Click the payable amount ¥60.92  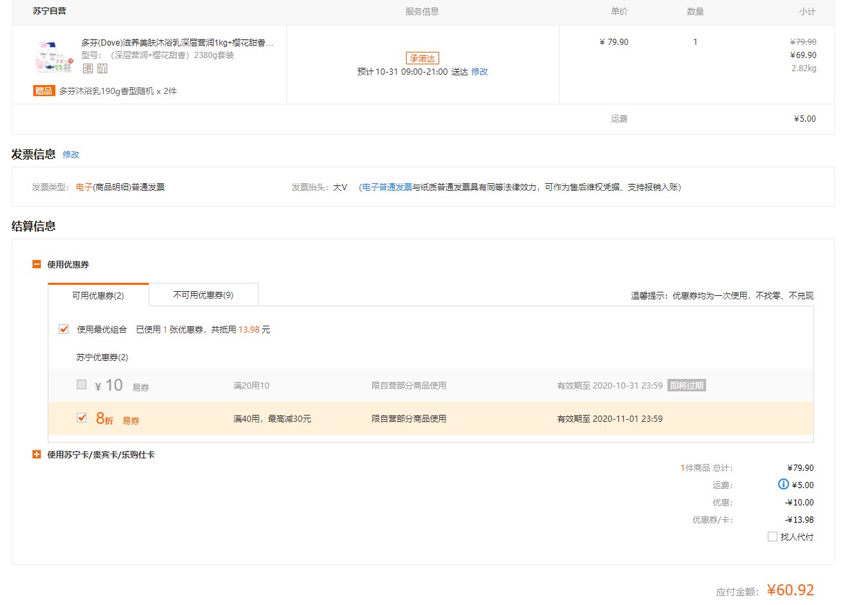[791, 590]
